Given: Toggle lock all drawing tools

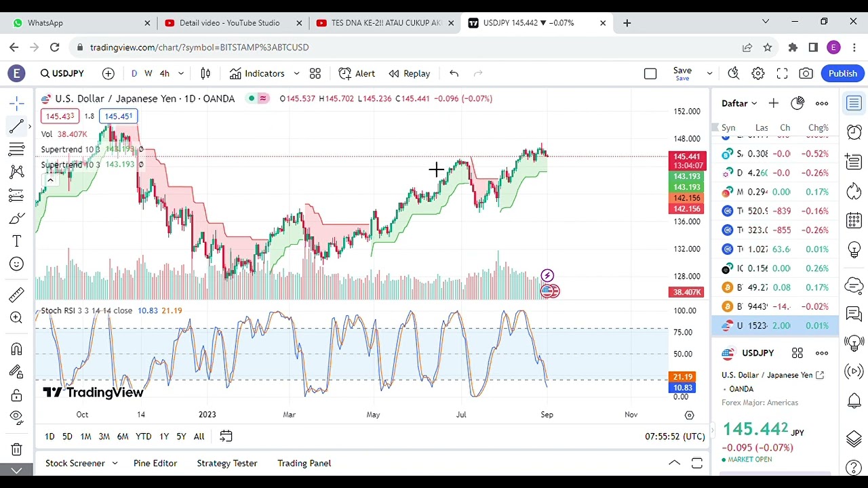Looking at the screenshot, I should click(x=17, y=394).
